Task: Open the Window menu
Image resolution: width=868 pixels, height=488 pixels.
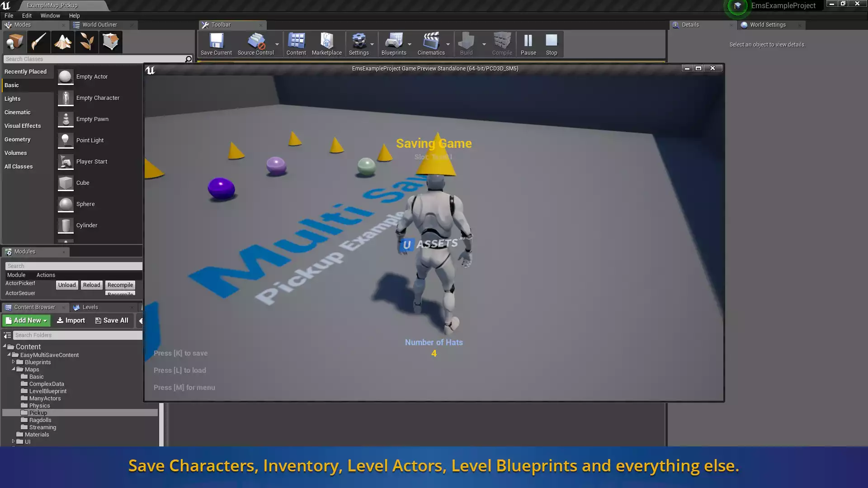Action: point(50,15)
